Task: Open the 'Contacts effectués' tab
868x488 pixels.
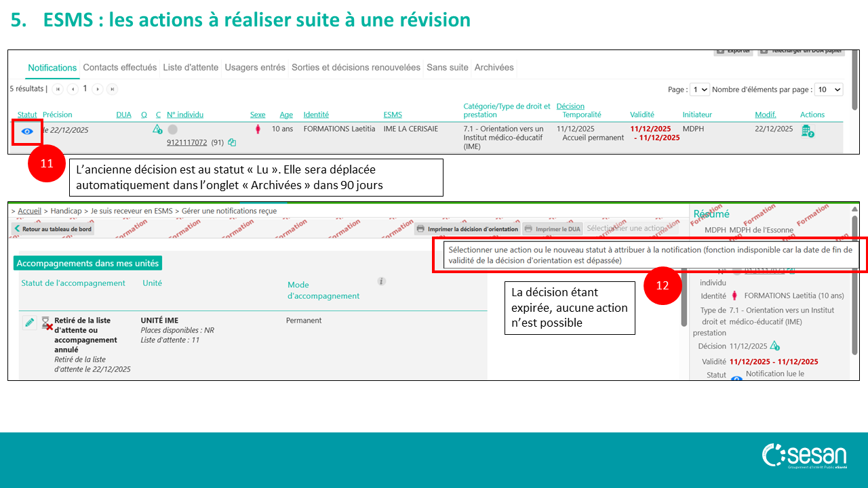Action: click(x=119, y=67)
